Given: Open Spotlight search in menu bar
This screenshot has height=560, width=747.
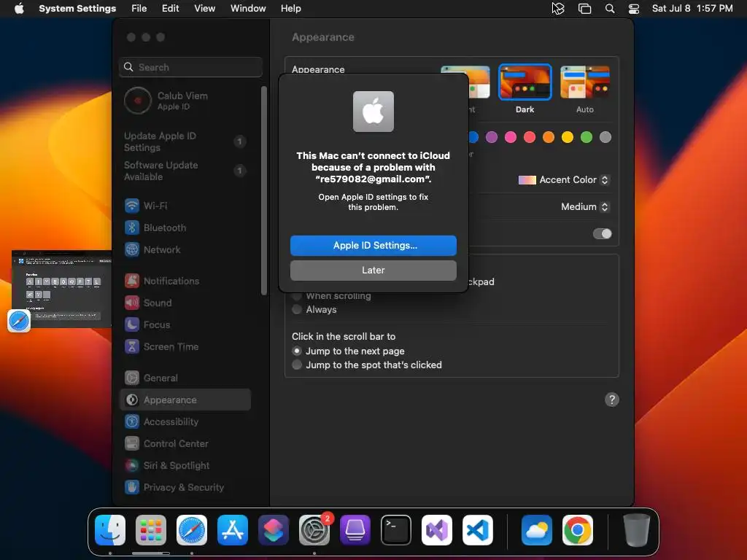Looking at the screenshot, I should click(x=610, y=9).
